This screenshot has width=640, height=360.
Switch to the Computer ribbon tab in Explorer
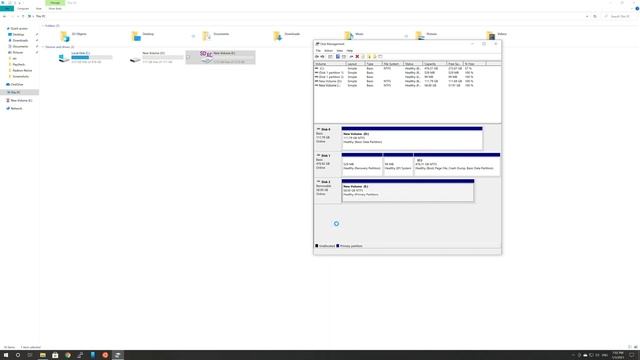(x=23, y=9)
